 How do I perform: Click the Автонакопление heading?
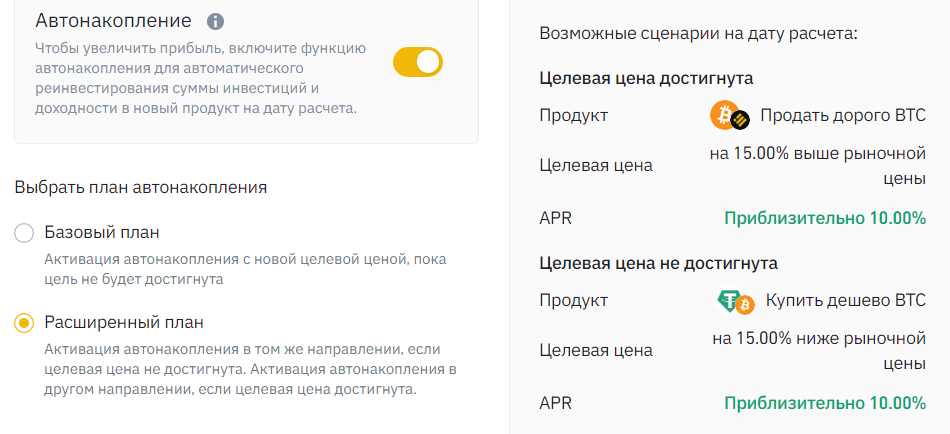pos(113,20)
